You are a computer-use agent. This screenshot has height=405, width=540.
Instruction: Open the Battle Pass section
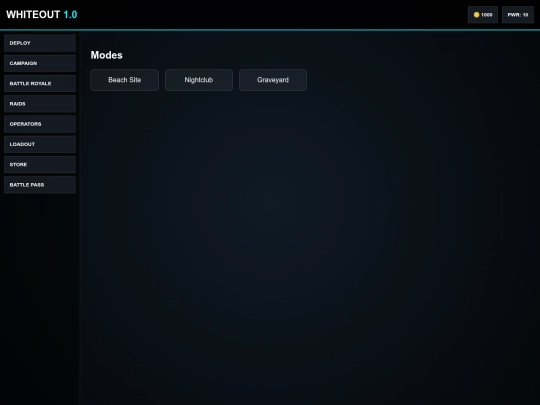click(40, 185)
